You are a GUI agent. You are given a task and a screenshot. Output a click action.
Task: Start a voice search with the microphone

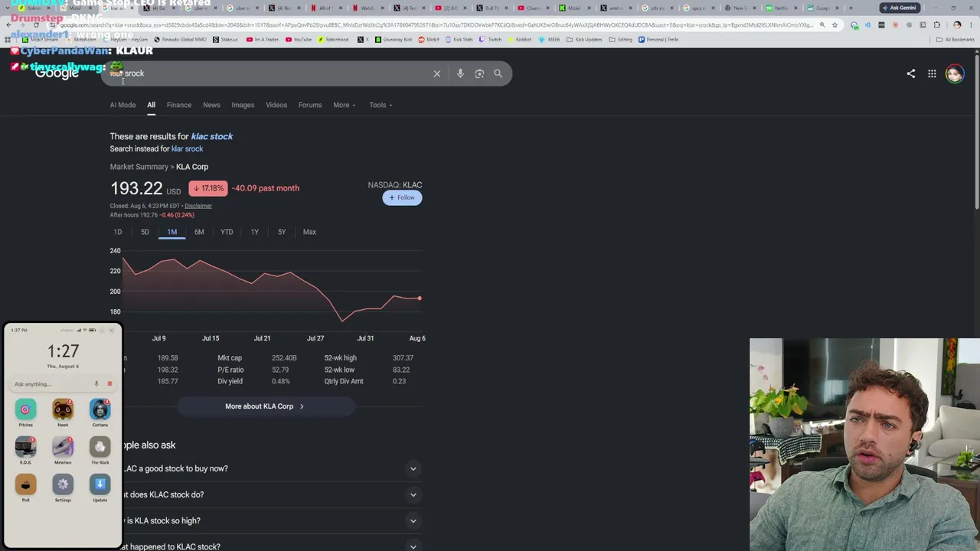click(x=460, y=73)
